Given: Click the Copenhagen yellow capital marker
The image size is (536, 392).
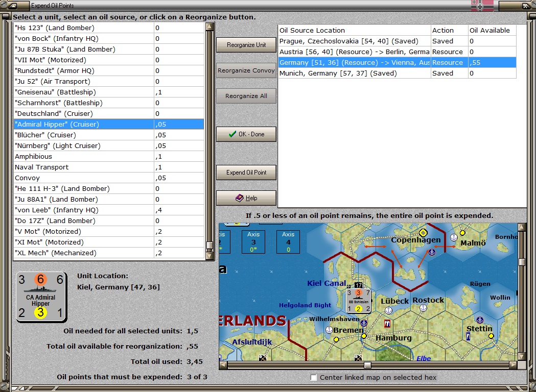Looking at the screenshot, I should [x=423, y=233].
